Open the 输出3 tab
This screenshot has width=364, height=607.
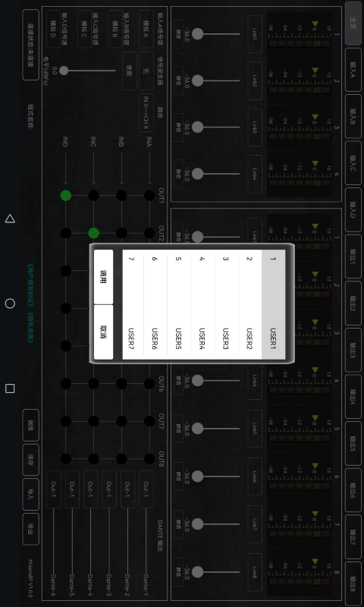coord(353,351)
